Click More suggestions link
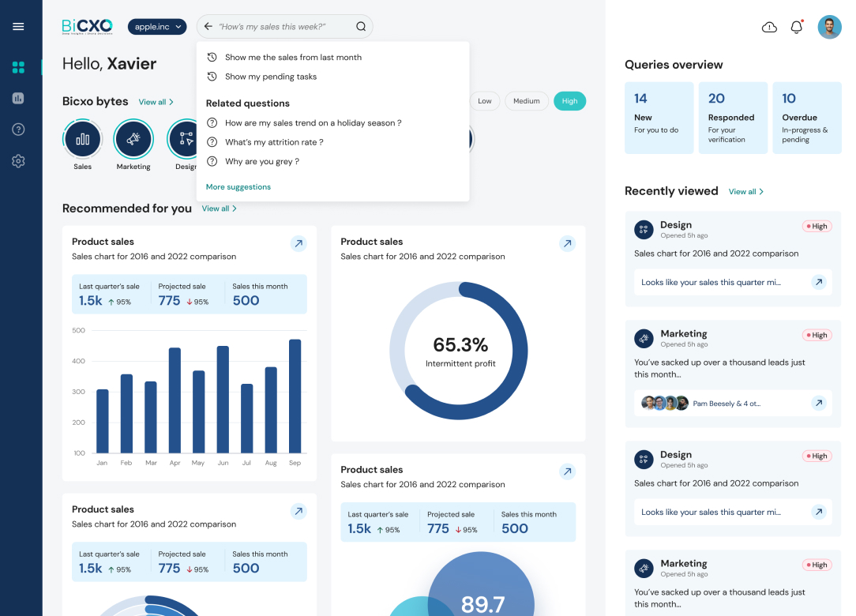 tap(238, 186)
